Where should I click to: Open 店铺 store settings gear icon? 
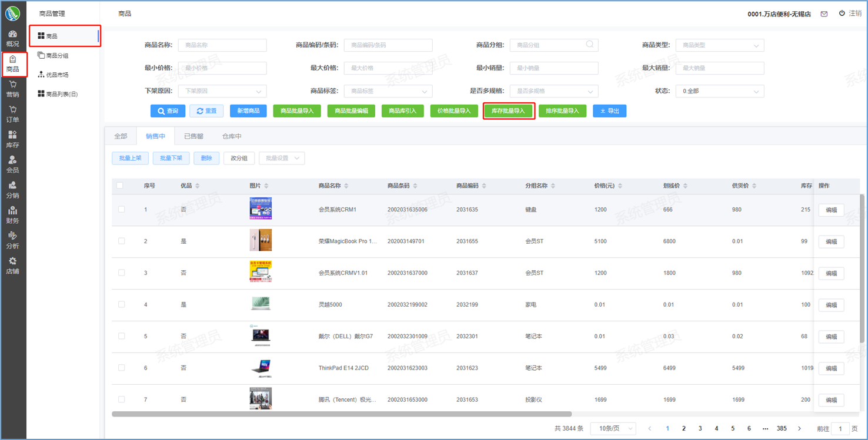point(12,266)
